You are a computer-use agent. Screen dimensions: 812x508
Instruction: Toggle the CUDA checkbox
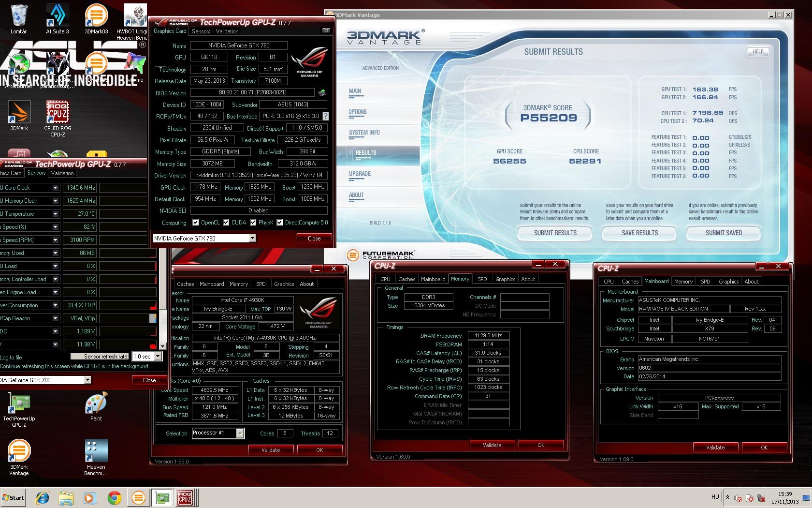coord(226,223)
